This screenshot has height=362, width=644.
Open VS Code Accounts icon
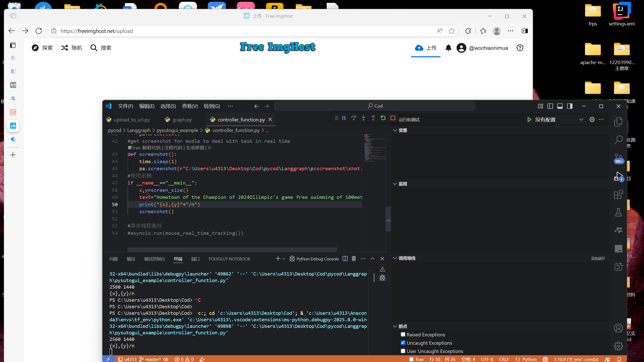coord(618,328)
